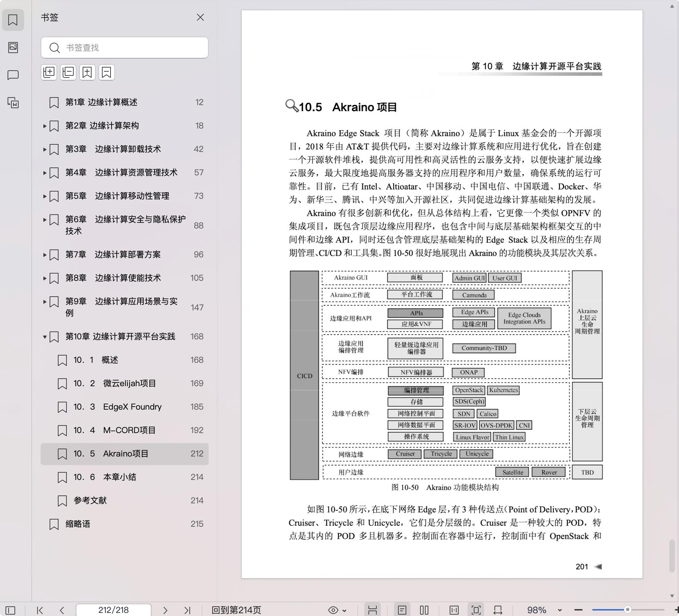Click the remove bookmark icon
This screenshot has width=679, height=616.
point(107,72)
